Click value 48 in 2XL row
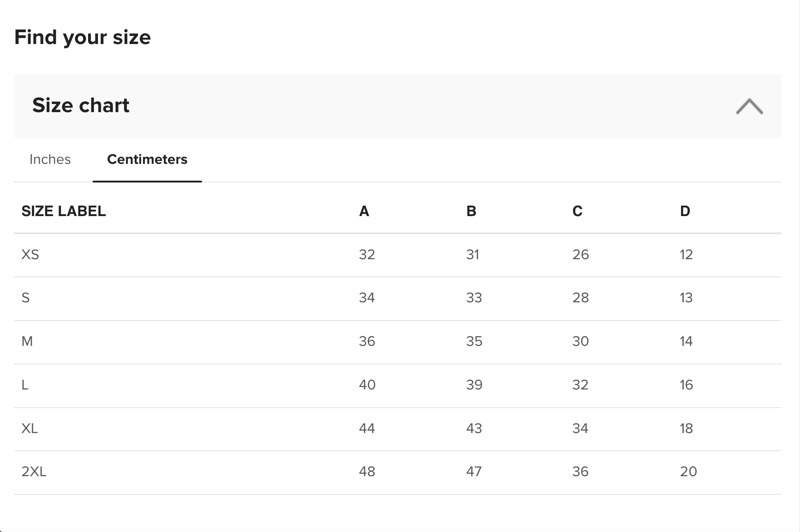This screenshot has width=800, height=532. tap(367, 472)
